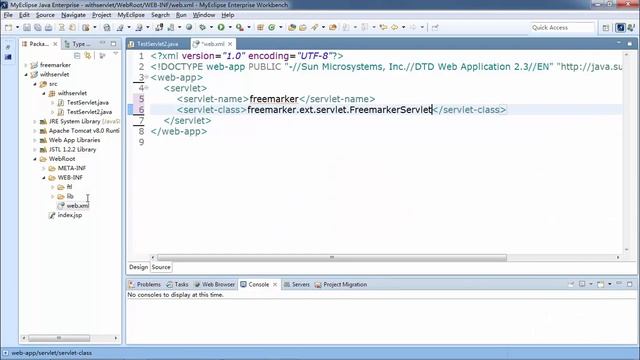This screenshot has height=360, width=640.
Task: Click the Save All toolbar icon
Action: click(x=38, y=27)
